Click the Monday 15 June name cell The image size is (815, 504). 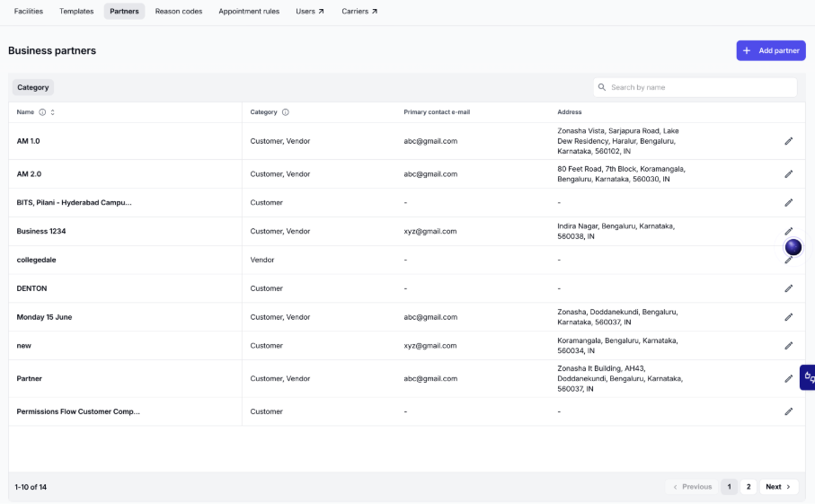pos(44,317)
